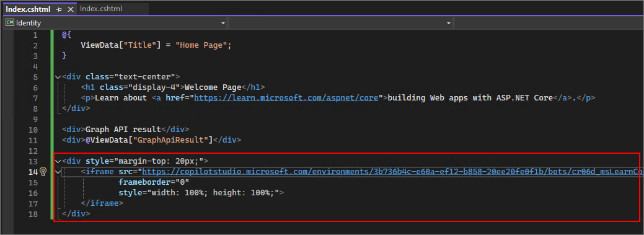Place cursor in Welcome Page heading text

coord(213,87)
